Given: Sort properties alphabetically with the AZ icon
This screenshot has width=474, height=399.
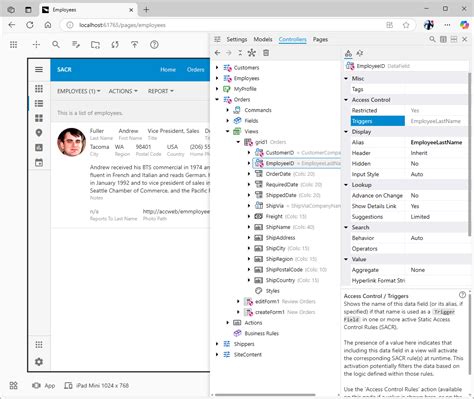Looking at the screenshot, I should 360,53.
